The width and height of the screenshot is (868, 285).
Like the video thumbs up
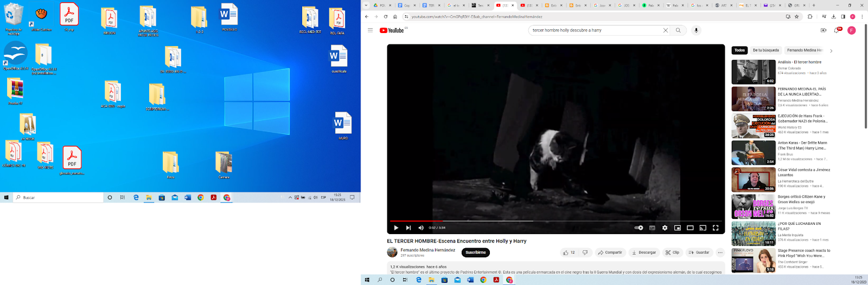click(x=569, y=252)
